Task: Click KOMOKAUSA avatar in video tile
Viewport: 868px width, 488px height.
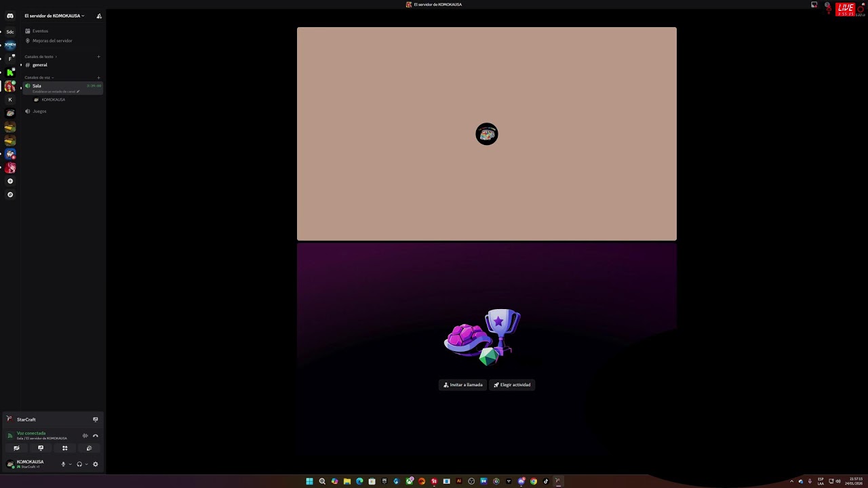Action: pos(487,134)
